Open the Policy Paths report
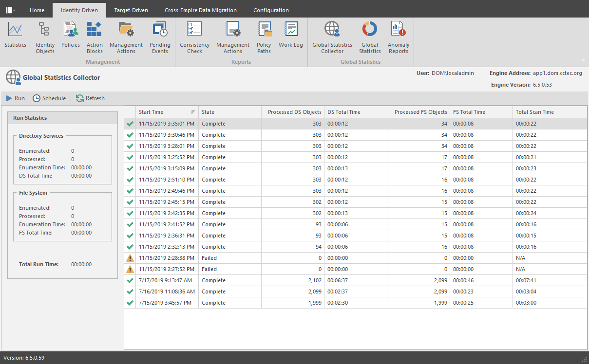The width and height of the screenshot is (589, 364). click(264, 37)
